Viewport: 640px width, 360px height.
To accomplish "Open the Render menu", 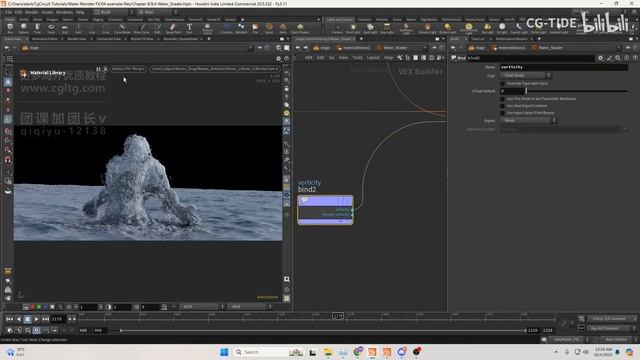I will pos(31,12).
